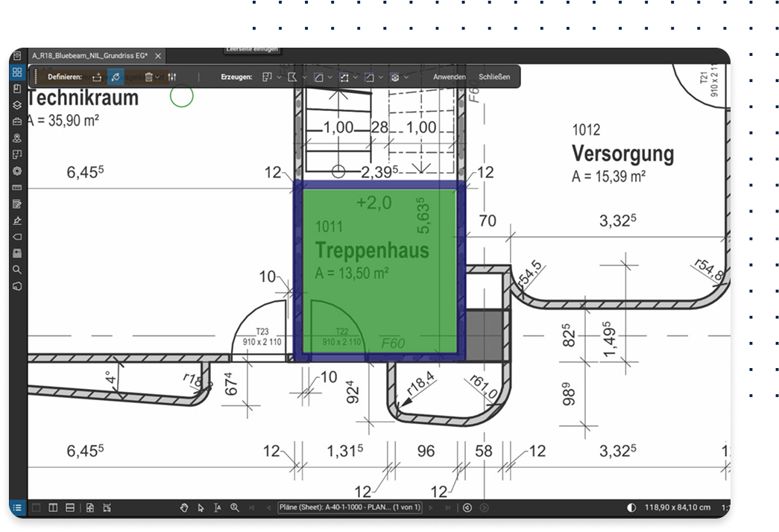This screenshot has width=779, height=532.
Task: Open the Forms edit panel icon
Action: pos(17,203)
